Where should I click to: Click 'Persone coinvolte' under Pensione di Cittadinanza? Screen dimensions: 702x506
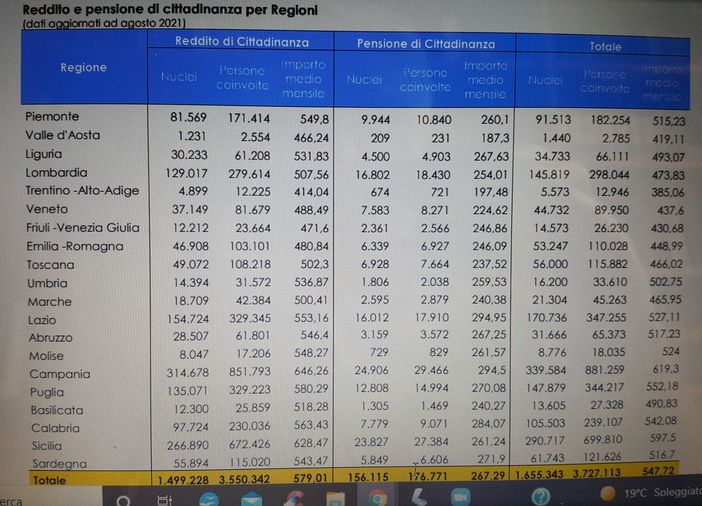click(425, 80)
